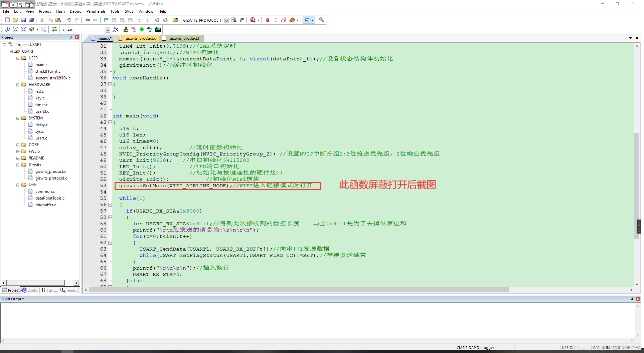Open the File menu
The width and height of the screenshot is (644, 353).
[6, 11]
